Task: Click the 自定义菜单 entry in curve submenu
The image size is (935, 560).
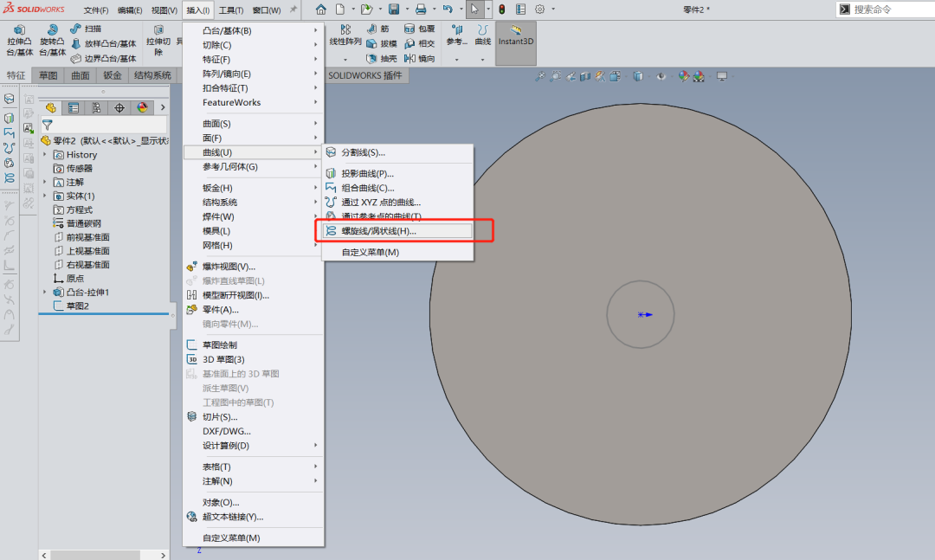Action: (370, 253)
